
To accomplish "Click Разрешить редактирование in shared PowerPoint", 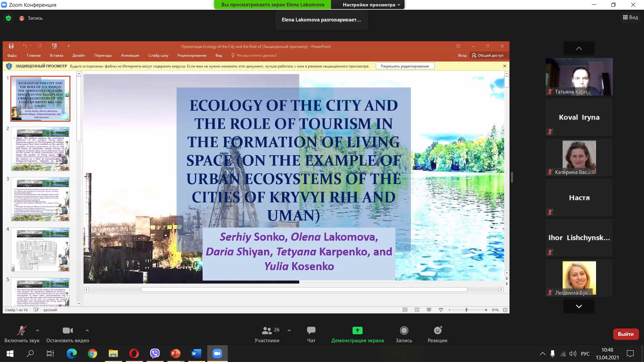I will pyautogui.click(x=405, y=66).
